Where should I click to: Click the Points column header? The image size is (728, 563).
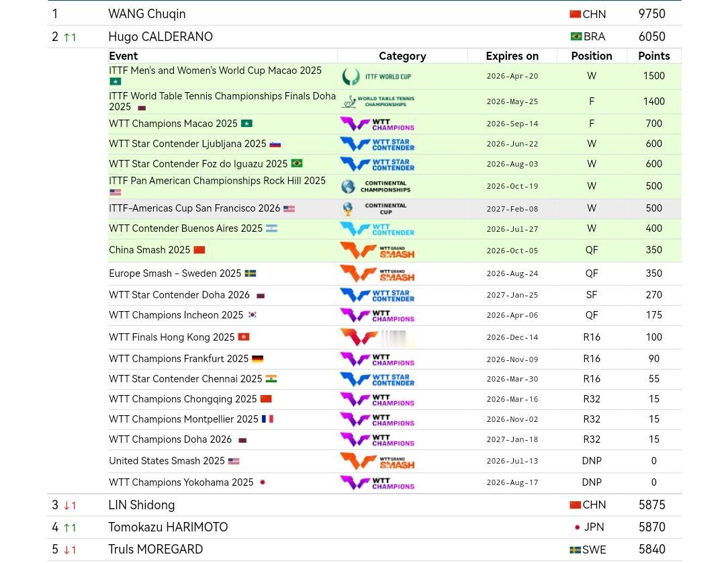654,56
